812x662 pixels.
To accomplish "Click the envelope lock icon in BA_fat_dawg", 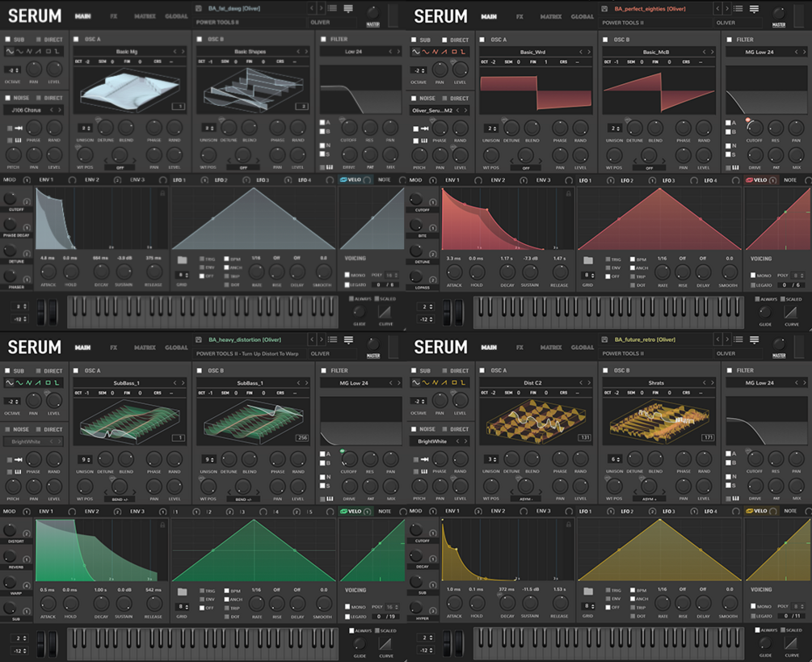I will coord(162,192).
